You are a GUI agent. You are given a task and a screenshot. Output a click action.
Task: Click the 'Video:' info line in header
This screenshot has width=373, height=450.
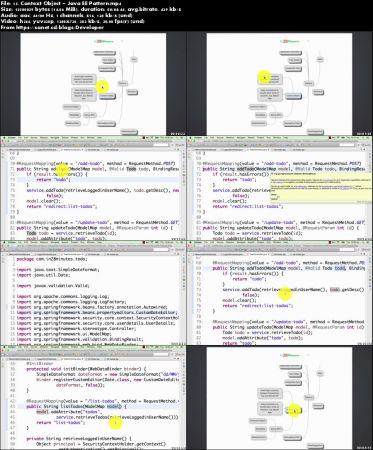click(x=73, y=21)
